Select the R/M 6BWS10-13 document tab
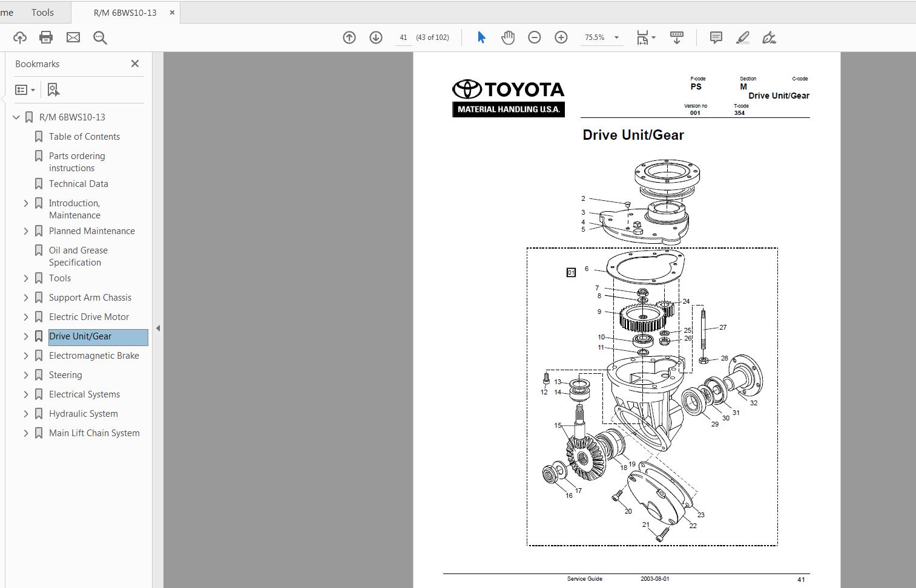The height and width of the screenshot is (588, 916). pyautogui.click(x=123, y=12)
